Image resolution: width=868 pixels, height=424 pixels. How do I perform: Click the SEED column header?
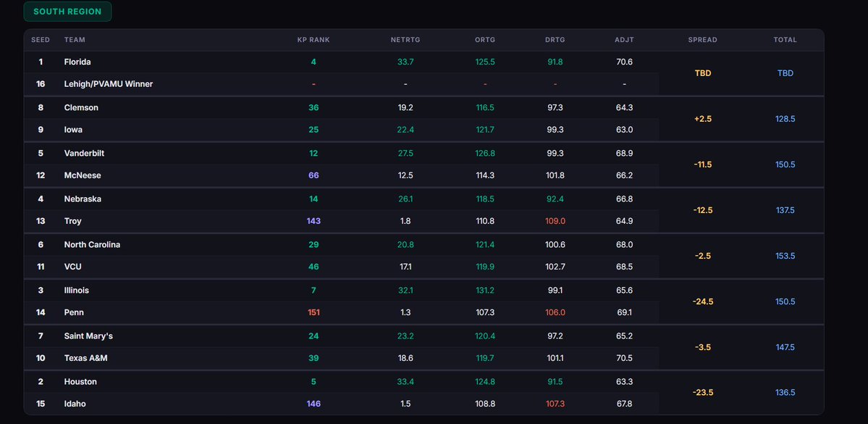point(41,40)
